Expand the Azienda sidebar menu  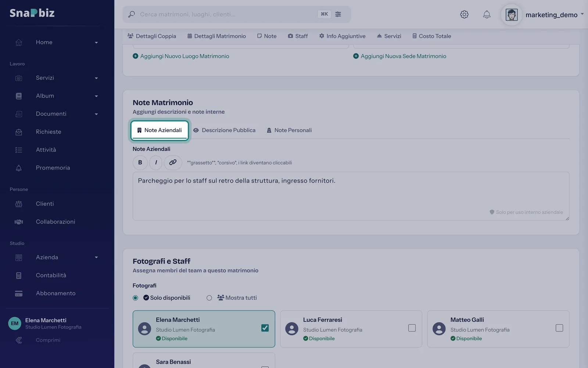96,257
